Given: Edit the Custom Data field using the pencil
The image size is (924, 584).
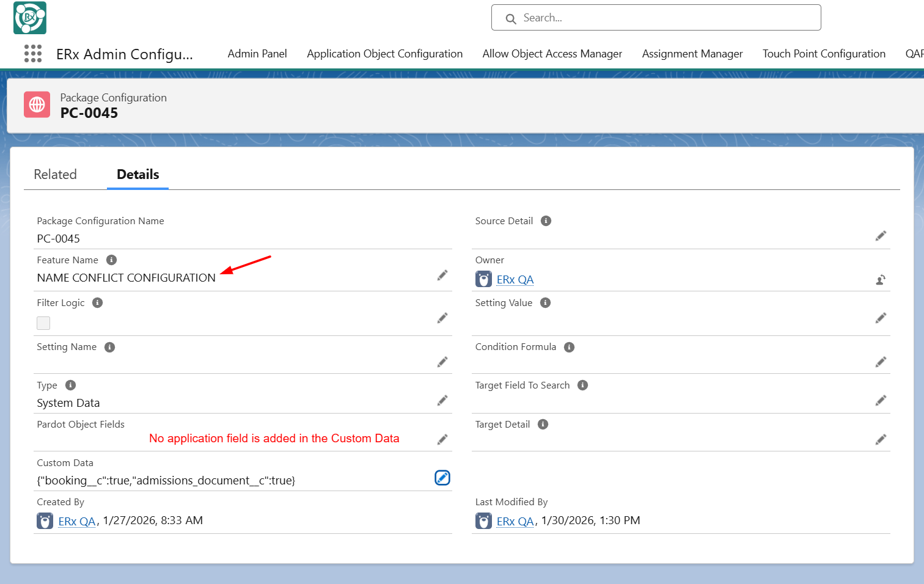Looking at the screenshot, I should (x=442, y=478).
